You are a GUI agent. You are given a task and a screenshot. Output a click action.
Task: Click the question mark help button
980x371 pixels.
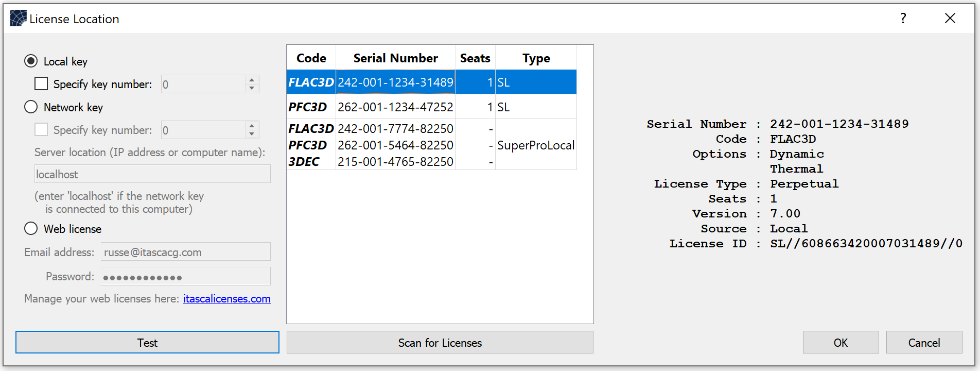point(903,19)
